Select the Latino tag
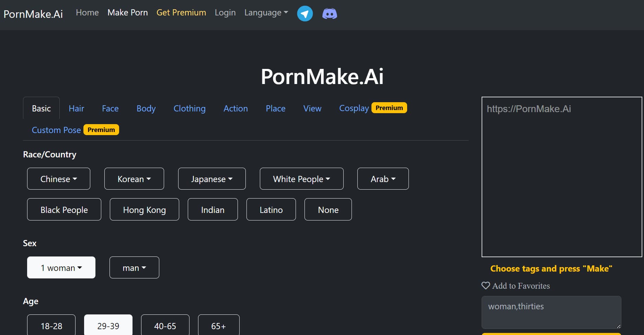644x335 pixels. (x=271, y=210)
